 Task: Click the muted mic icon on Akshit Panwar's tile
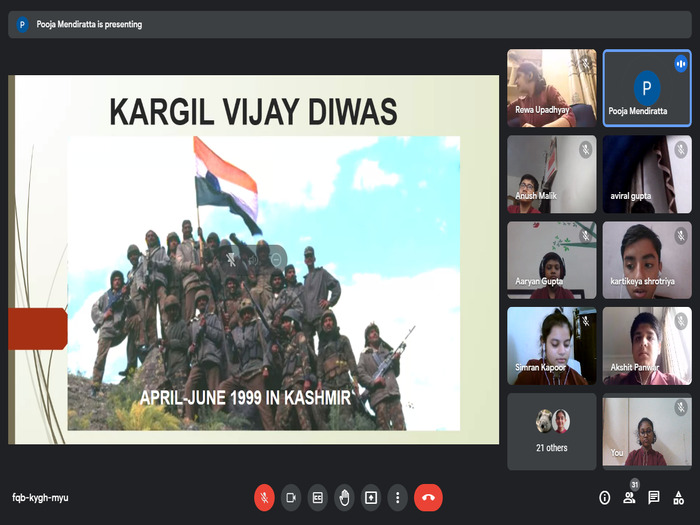point(680,321)
